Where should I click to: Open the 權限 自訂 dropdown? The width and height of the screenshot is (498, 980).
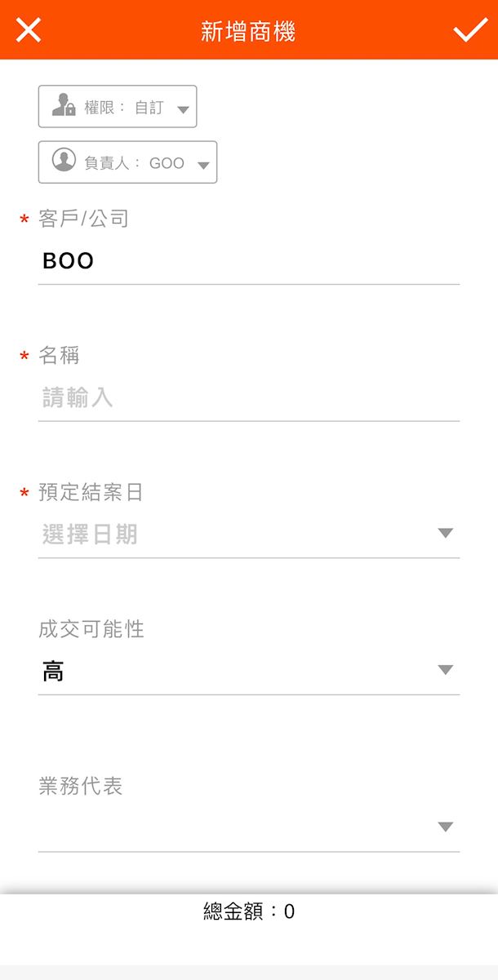point(182,109)
